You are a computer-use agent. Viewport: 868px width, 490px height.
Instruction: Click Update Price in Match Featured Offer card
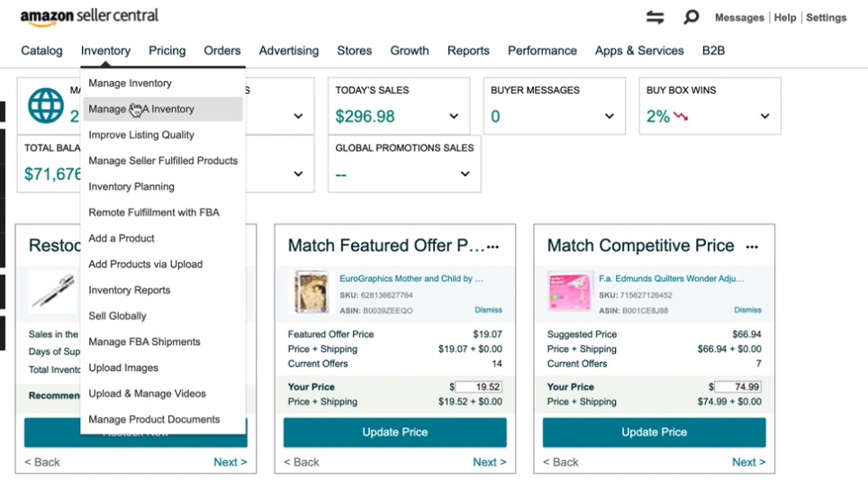pos(394,432)
